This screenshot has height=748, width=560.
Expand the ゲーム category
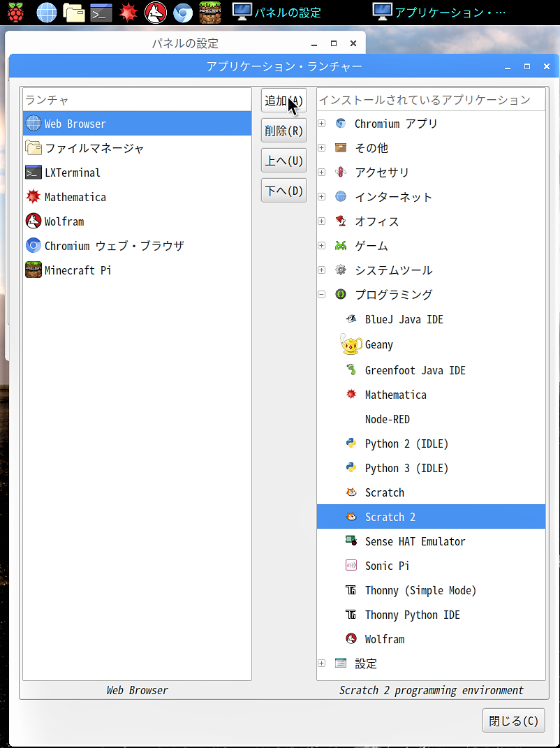pyautogui.click(x=321, y=246)
